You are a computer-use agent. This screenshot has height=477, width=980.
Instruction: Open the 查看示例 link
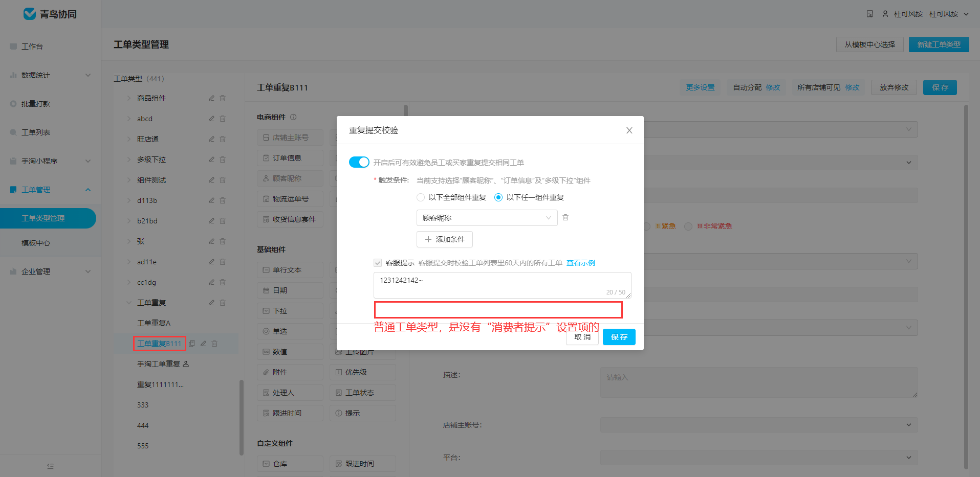[x=580, y=263]
